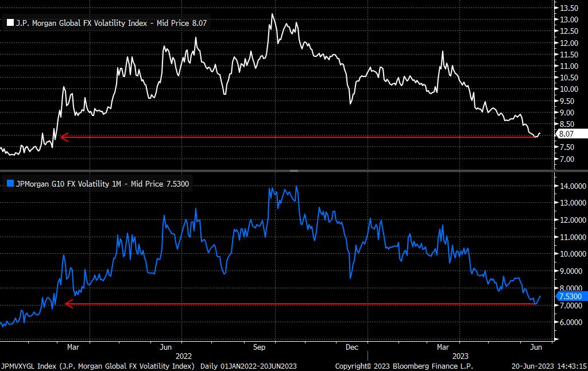Click the 2023 year label on the date axis
This screenshot has height=371, width=588.
[460, 357]
